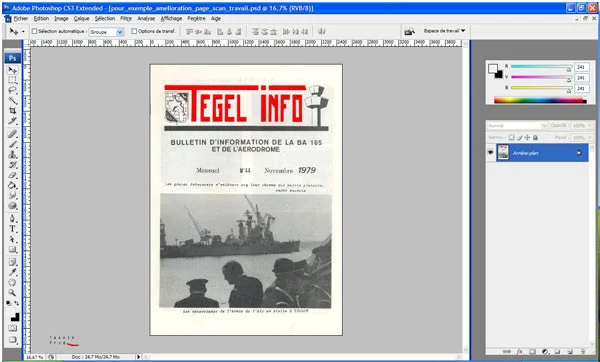Select the Rectangular Marquee tool
This screenshot has height=362, width=600.
[x=13, y=80]
